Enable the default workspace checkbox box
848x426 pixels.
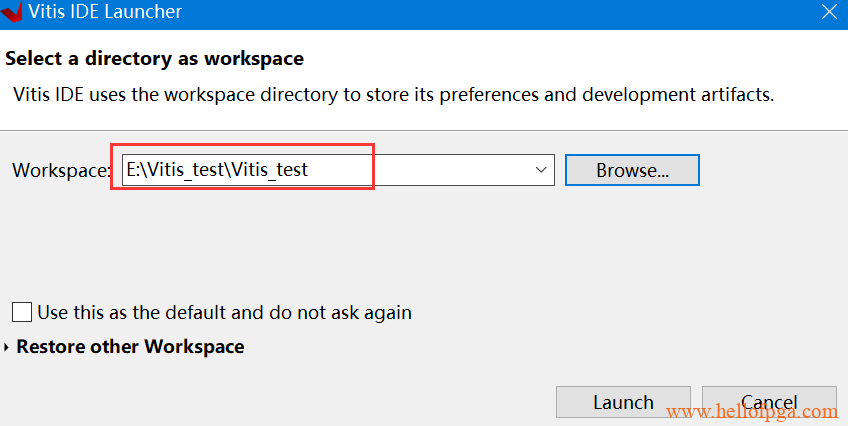(22, 312)
